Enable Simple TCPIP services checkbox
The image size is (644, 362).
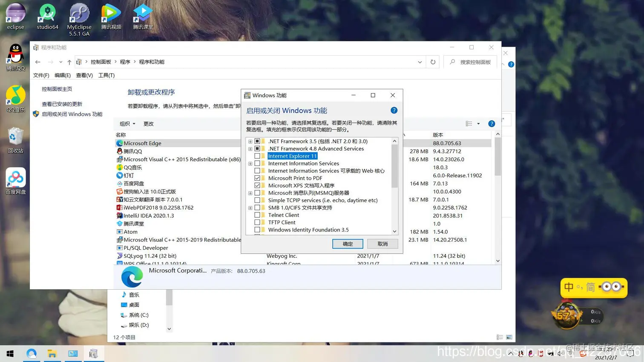click(257, 200)
